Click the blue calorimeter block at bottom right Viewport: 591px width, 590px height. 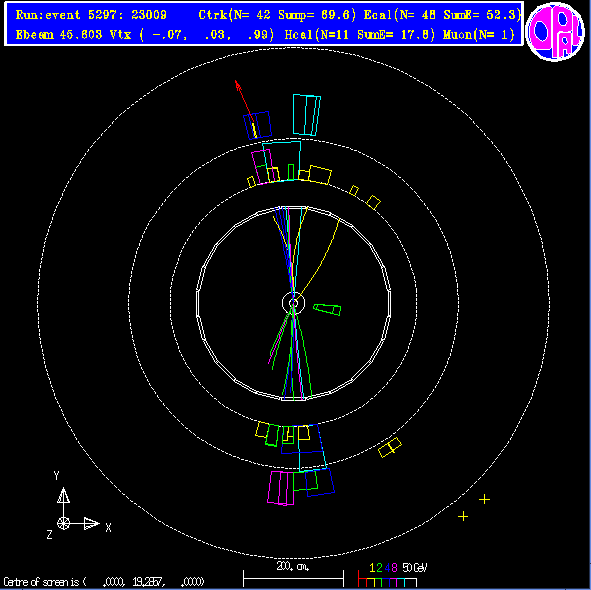(320, 482)
